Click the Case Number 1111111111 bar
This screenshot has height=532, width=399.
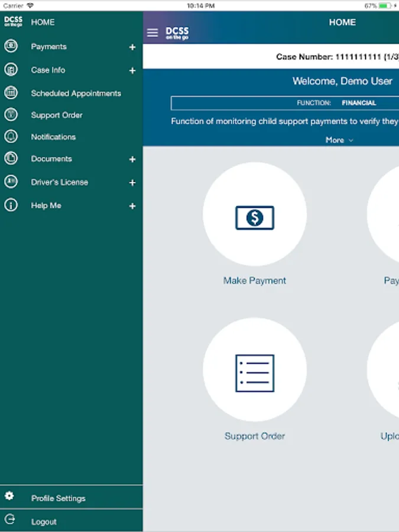(271, 57)
